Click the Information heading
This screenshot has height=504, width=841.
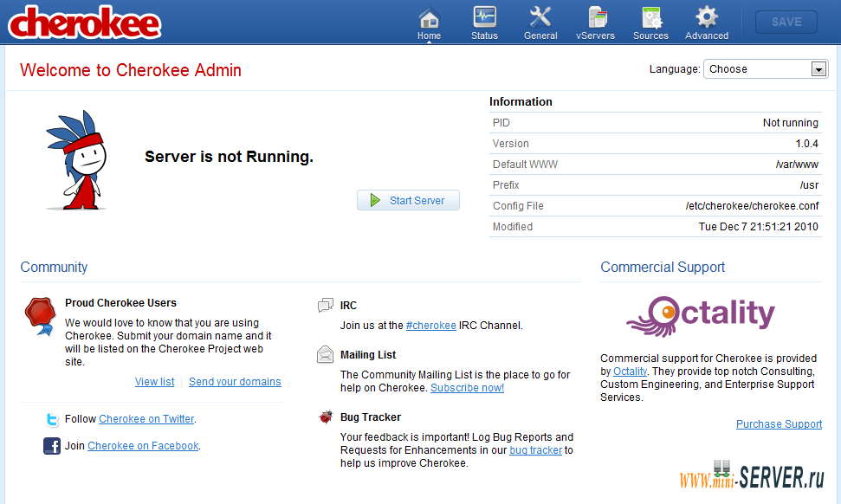click(521, 102)
